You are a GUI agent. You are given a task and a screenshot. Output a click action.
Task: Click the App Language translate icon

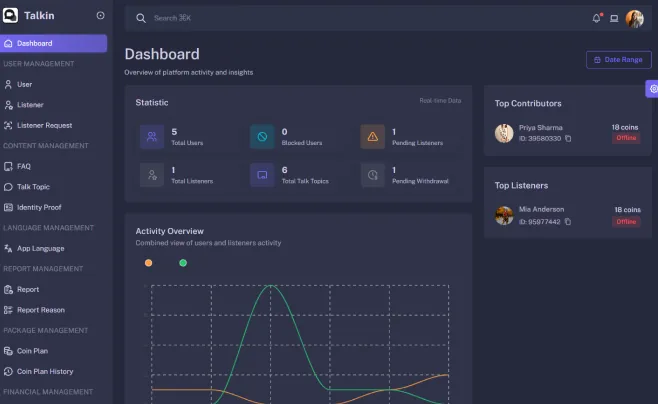pos(8,249)
